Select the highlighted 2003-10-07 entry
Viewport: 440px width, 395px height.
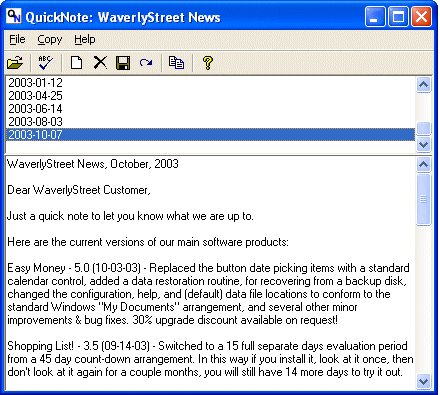pos(210,135)
